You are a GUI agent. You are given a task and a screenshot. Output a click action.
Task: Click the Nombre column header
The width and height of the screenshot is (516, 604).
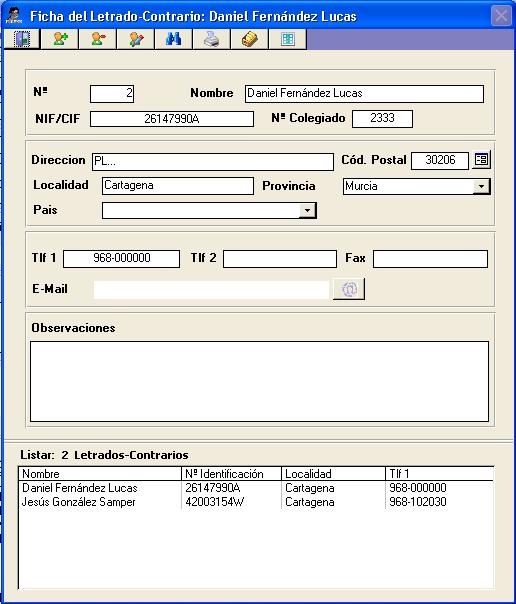click(100, 474)
